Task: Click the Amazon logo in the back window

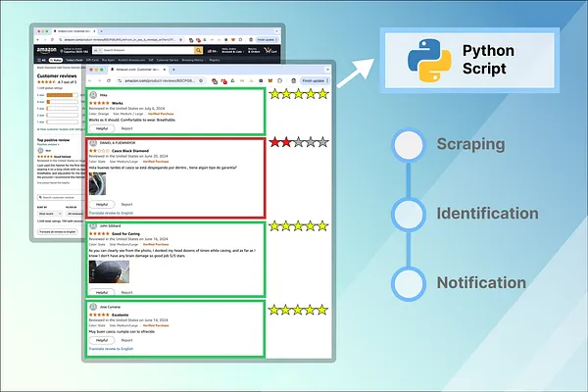Action: click(x=46, y=50)
